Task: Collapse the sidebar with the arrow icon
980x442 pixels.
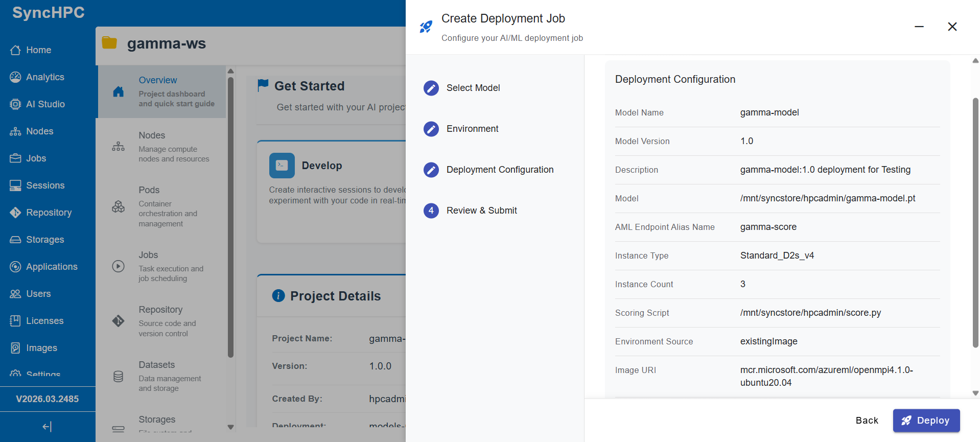Action: tap(47, 427)
